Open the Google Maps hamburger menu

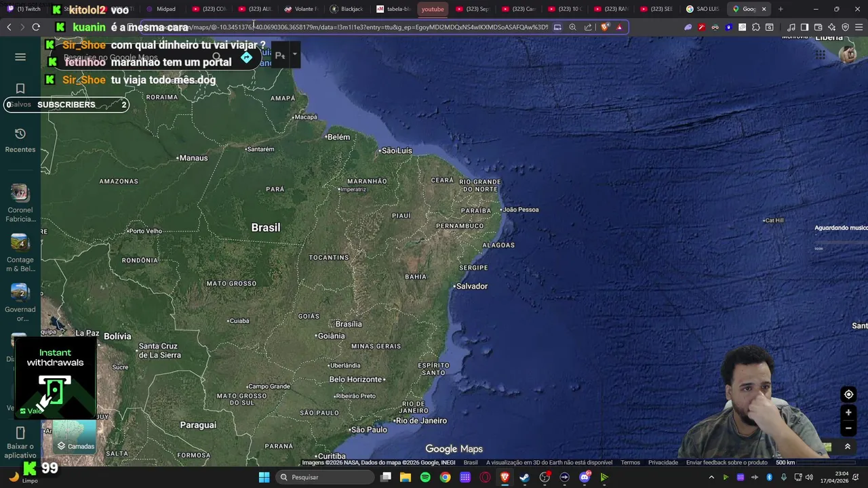pos(20,57)
